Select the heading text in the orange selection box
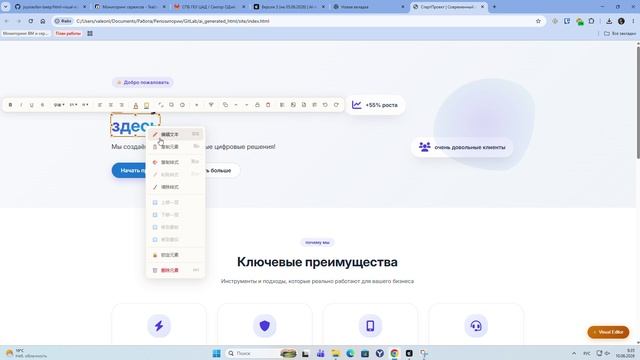 (x=135, y=125)
